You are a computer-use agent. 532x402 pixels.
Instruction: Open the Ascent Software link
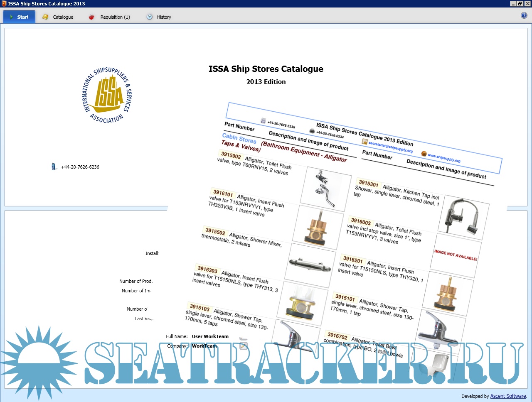(x=508, y=396)
